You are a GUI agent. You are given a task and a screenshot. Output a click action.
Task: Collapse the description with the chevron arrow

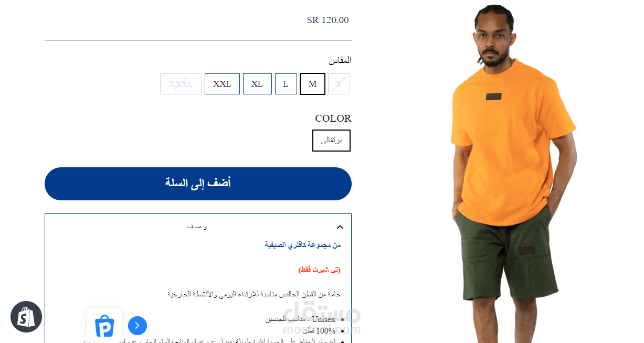tap(340, 227)
